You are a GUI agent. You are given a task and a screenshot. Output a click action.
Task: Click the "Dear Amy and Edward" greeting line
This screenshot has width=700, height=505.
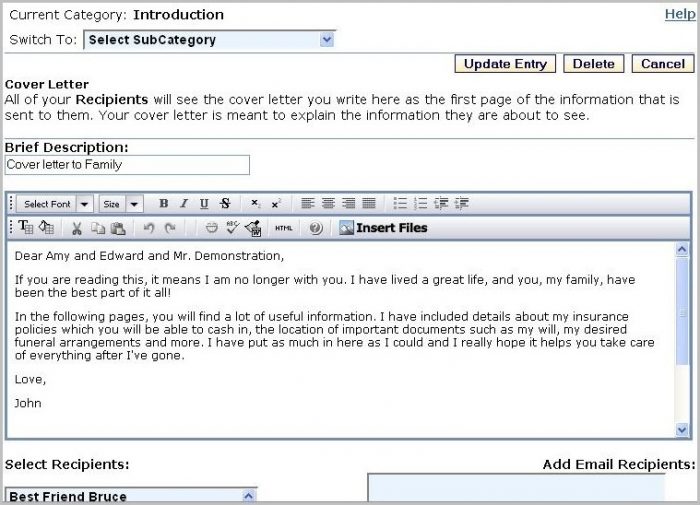[149, 256]
